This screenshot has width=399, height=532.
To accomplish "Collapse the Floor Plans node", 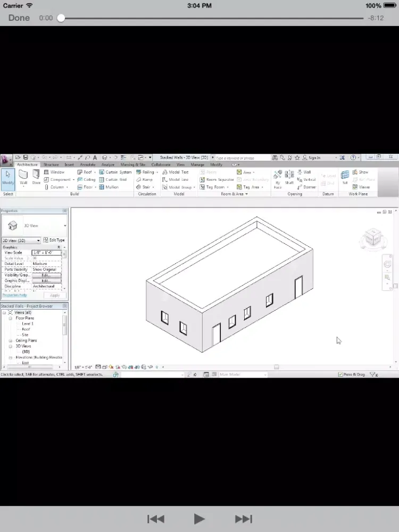I will point(11,318).
